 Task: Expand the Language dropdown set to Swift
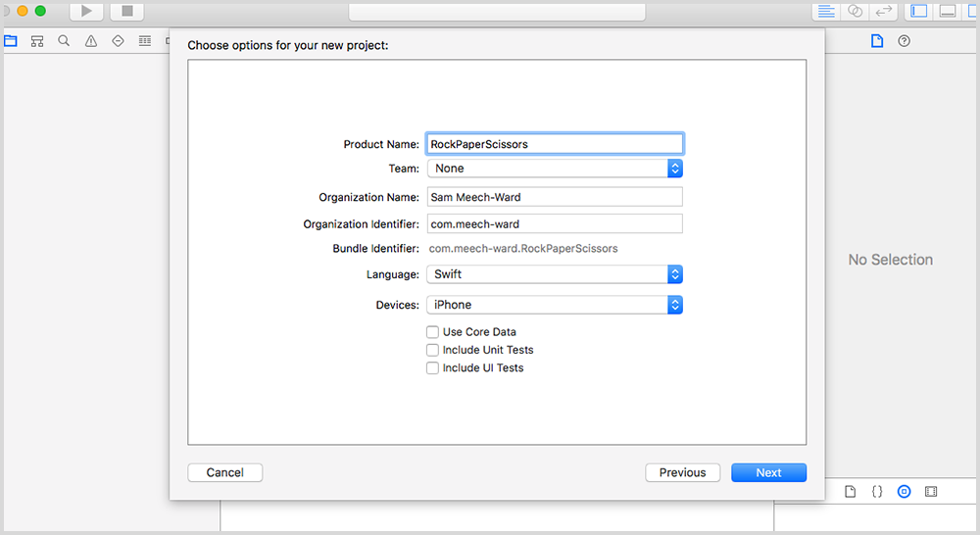click(x=555, y=274)
